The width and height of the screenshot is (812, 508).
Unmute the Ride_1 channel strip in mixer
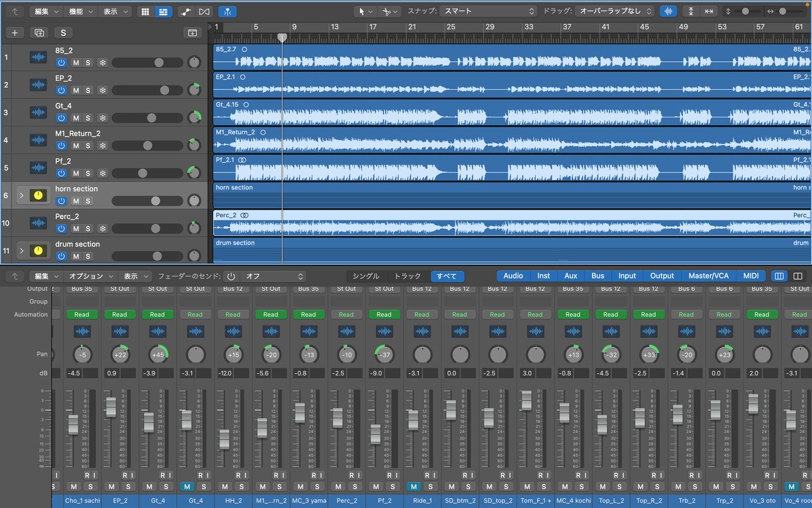pyautogui.click(x=414, y=487)
